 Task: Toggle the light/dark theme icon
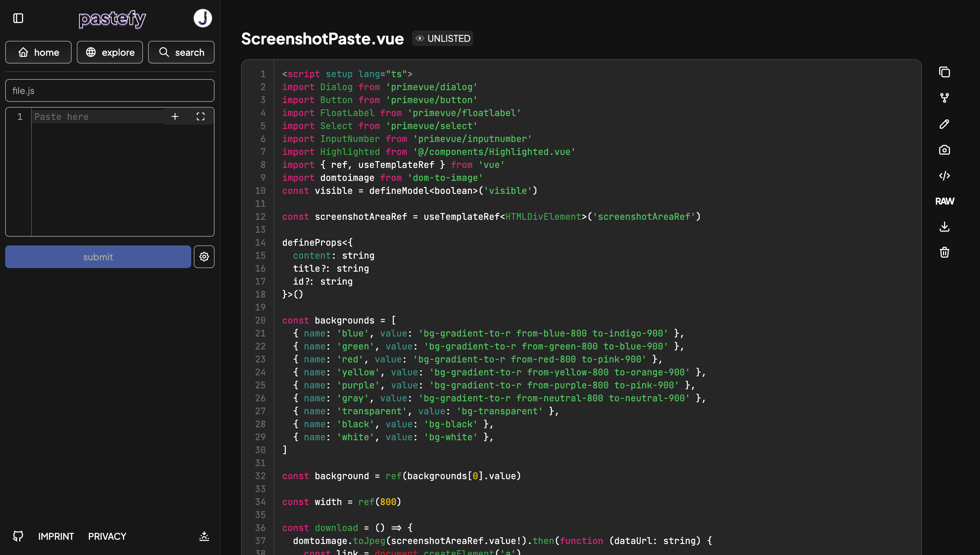[x=204, y=536]
